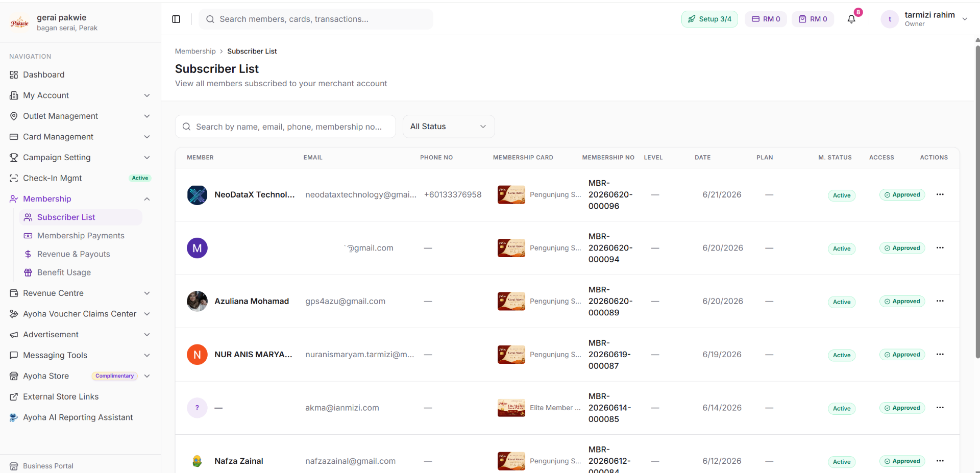Open Revenue & Payouts

click(x=81, y=254)
